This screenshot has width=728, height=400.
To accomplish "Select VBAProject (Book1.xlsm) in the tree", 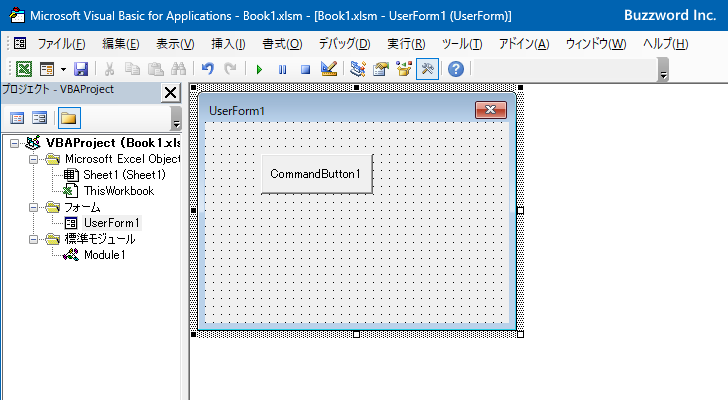I will click(113, 143).
